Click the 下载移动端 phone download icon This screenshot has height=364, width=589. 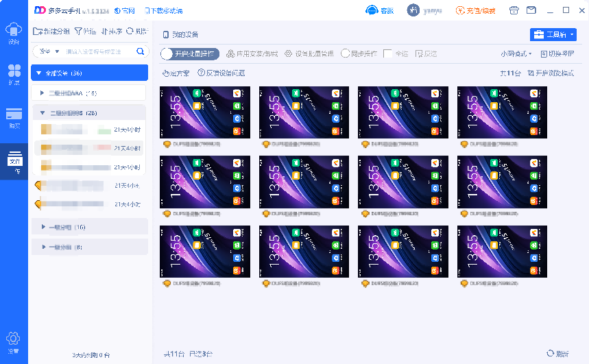pos(147,11)
